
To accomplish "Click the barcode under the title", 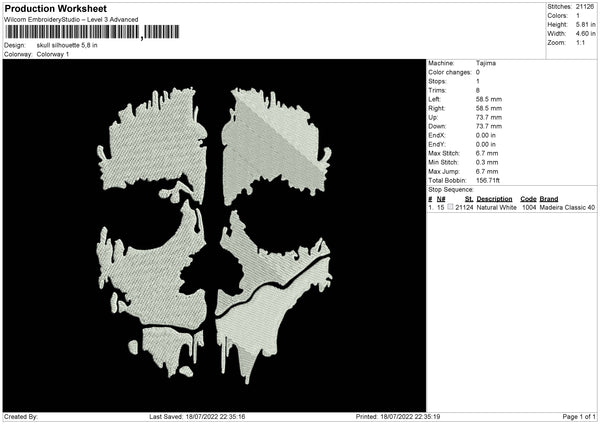I will (x=92, y=32).
